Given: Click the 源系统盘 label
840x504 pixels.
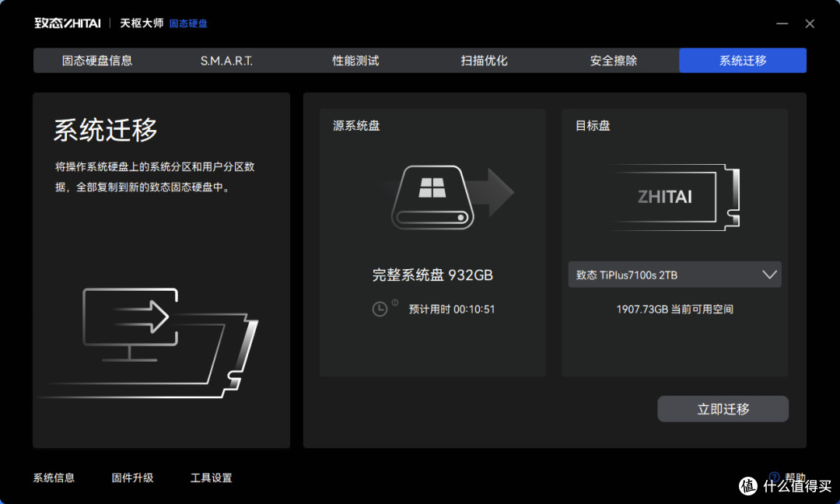Looking at the screenshot, I should click(356, 126).
